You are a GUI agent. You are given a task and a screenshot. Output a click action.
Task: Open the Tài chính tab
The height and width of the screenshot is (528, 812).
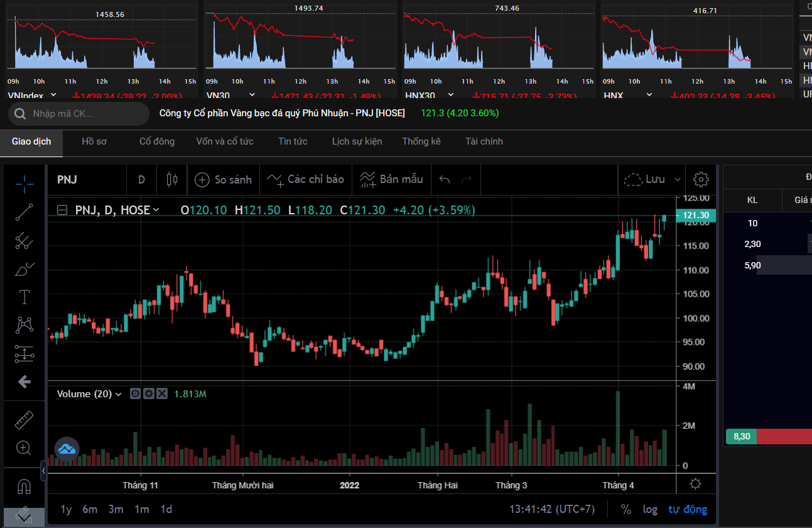pyautogui.click(x=484, y=141)
